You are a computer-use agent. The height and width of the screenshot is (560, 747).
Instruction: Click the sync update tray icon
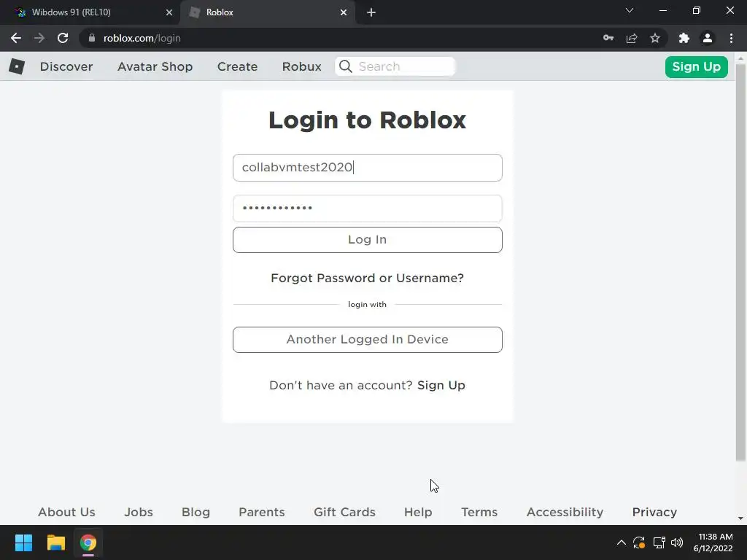coord(639,542)
